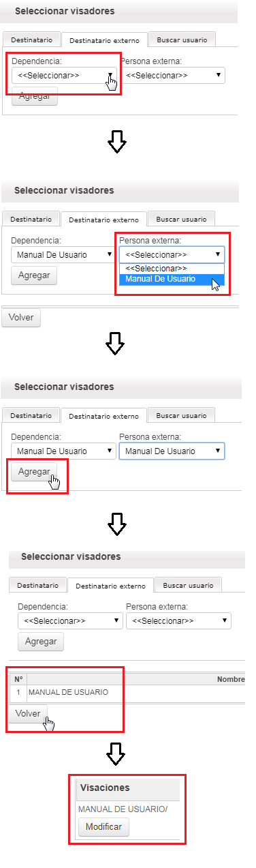This screenshot has height=868, width=256.
Task: Select MANUAL DE USUARIO table row
Action: 128,692
